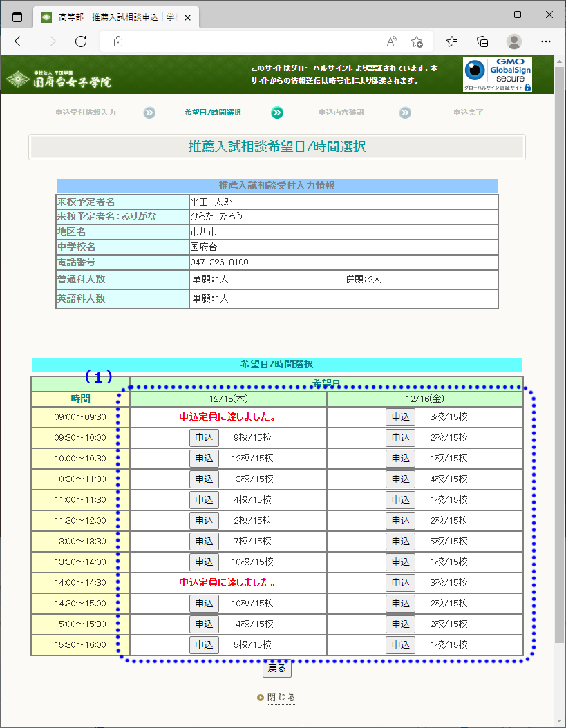Apply for 12/15 13:30～14:00 slot
The width and height of the screenshot is (566, 728).
click(204, 562)
